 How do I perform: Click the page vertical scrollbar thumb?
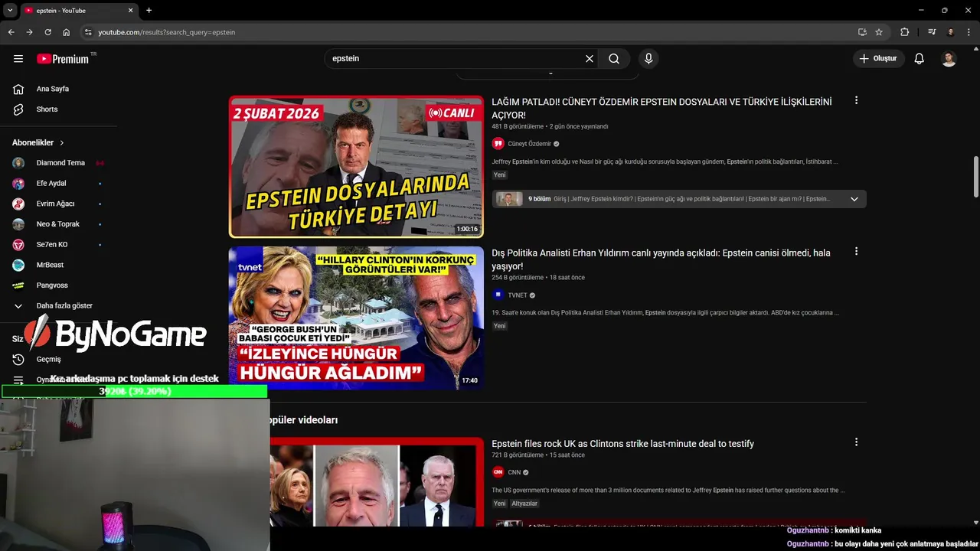(975, 176)
